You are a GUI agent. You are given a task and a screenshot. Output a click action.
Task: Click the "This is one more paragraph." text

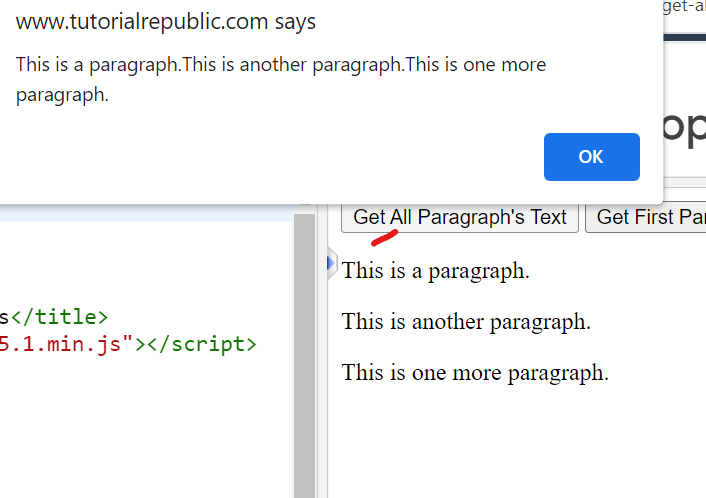click(475, 373)
